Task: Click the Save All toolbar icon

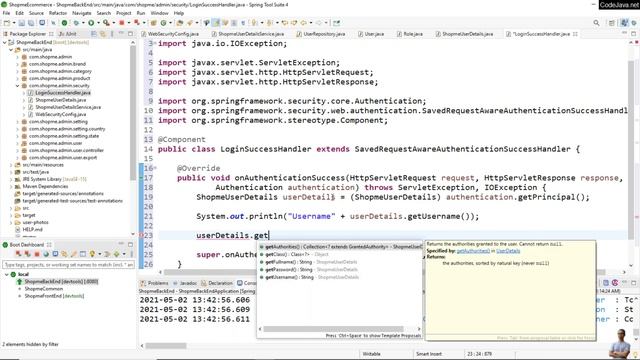Action: [31, 23]
